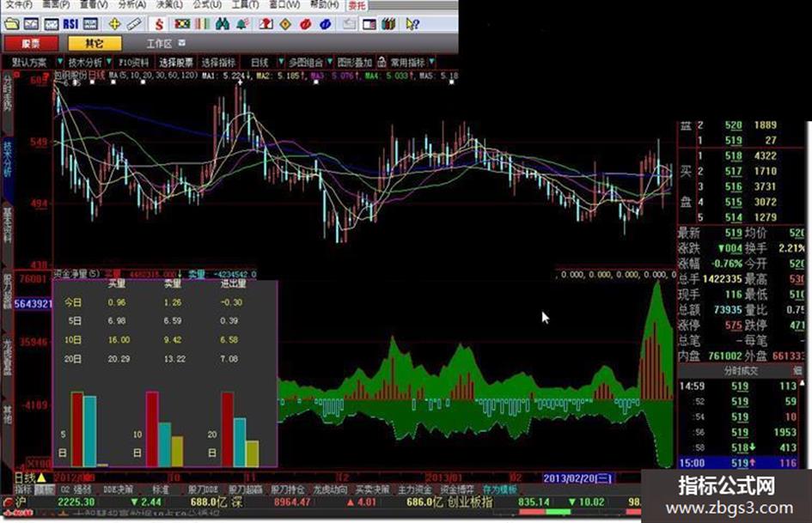Screen dimensions: 812x523
Task: Click the grayed-out back arrow toolbar icon
Action: coord(350,24)
